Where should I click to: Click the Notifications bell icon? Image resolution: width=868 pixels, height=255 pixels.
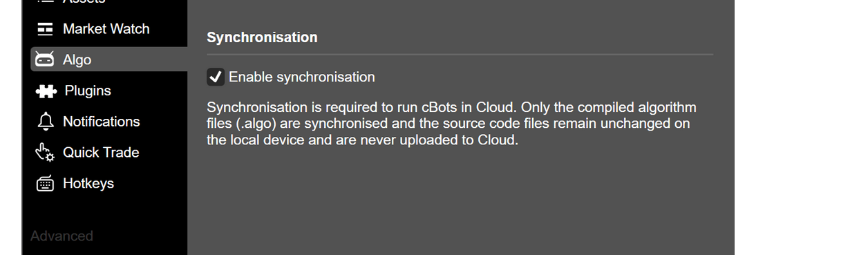click(x=45, y=122)
